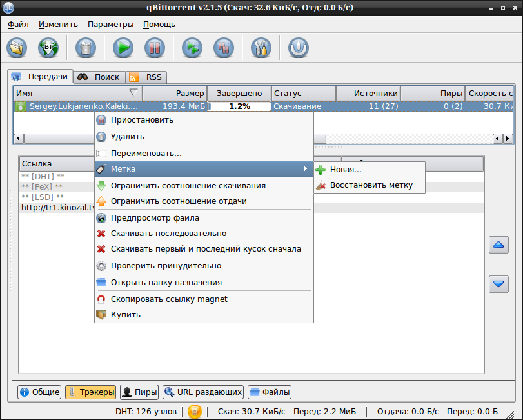Image resolution: width=523 pixels, height=420 pixels.
Task: Click the Скачивание status cell
Action: coord(304,106)
